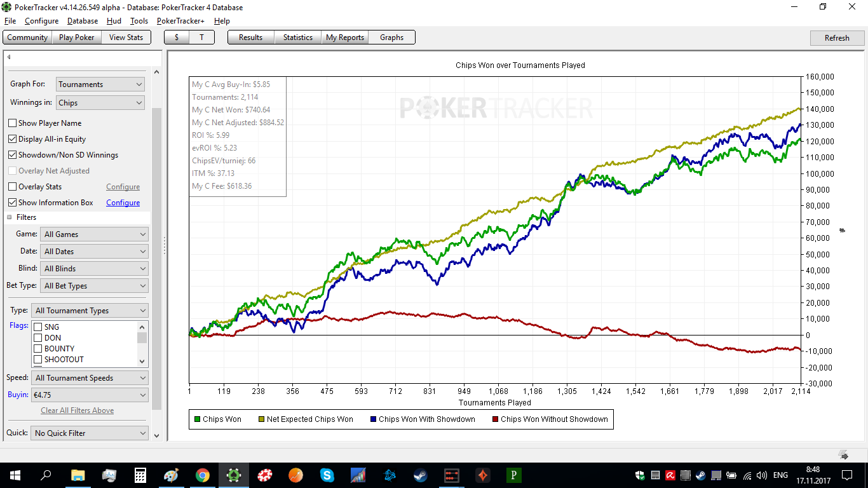The height and width of the screenshot is (488, 868).
Task: Open the Windows Start menu
Action: click(x=15, y=475)
